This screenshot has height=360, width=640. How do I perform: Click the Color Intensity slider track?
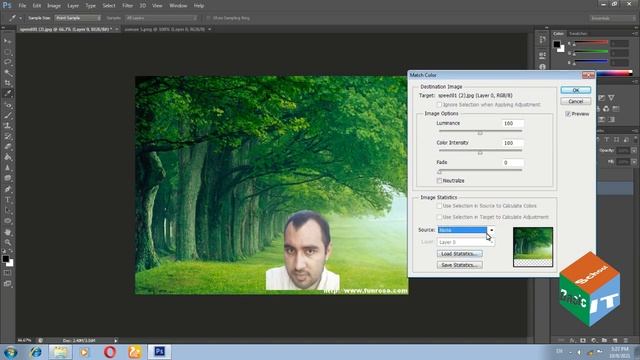pos(480,151)
